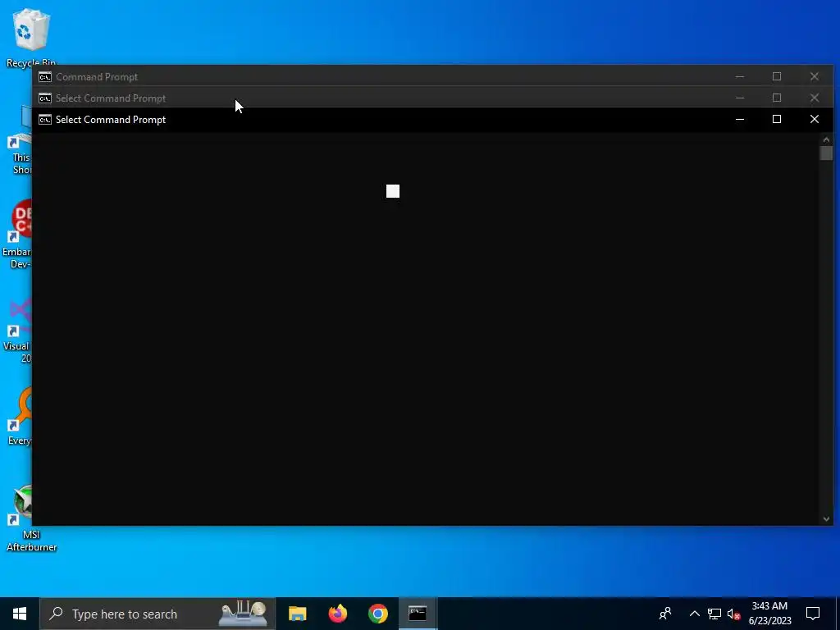
Task: Click the back Command Prompt title text
Action: [x=97, y=76]
